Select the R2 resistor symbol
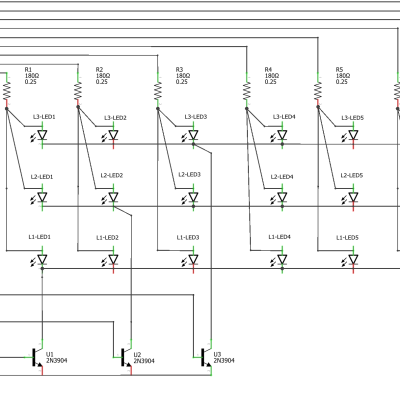 point(78,91)
